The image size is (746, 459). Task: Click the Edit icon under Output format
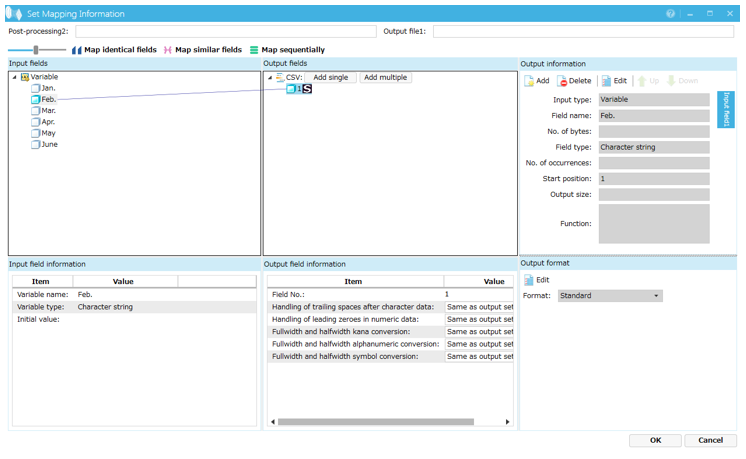pyautogui.click(x=529, y=280)
